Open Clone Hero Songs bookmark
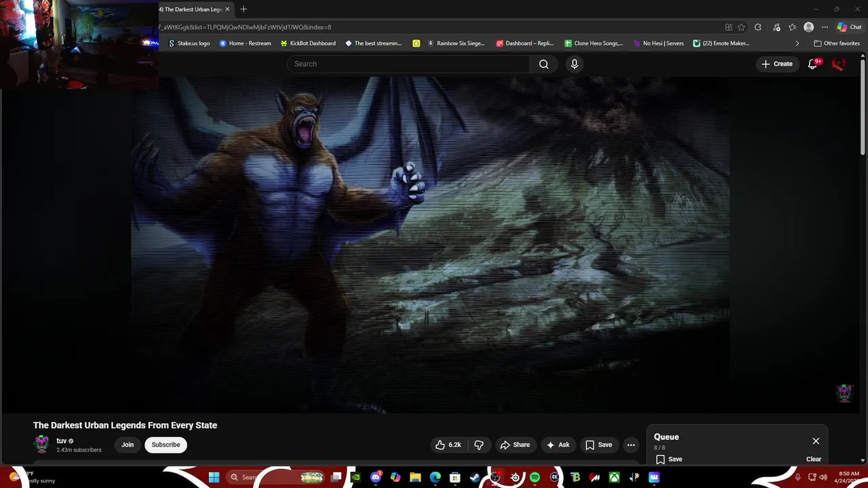The height and width of the screenshot is (488, 868). tap(593, 43)
